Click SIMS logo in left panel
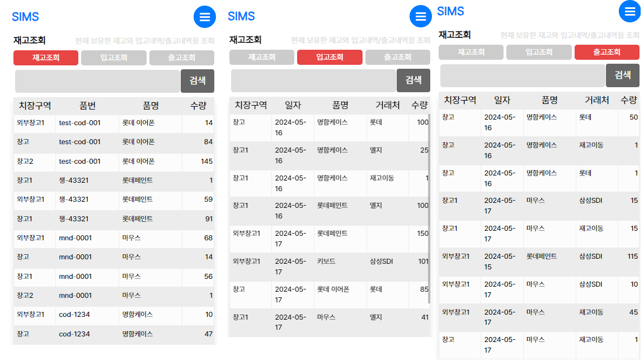 point(26,17)
